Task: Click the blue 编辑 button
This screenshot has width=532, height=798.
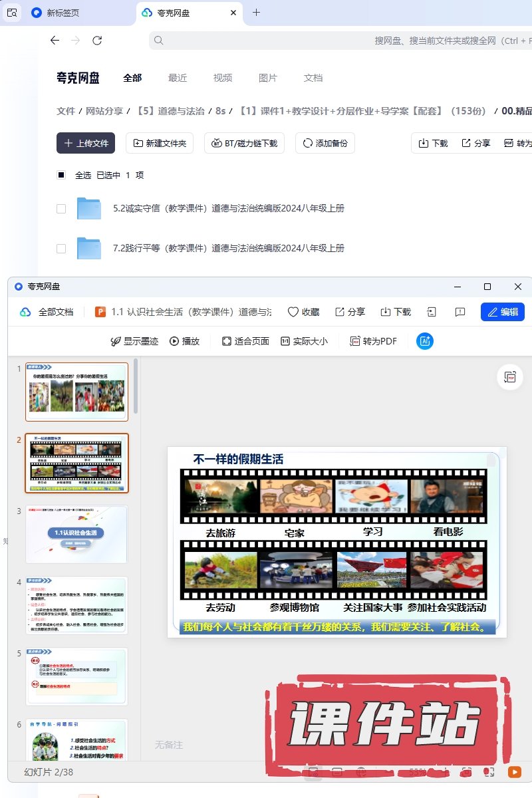Action: coord(502,312)
